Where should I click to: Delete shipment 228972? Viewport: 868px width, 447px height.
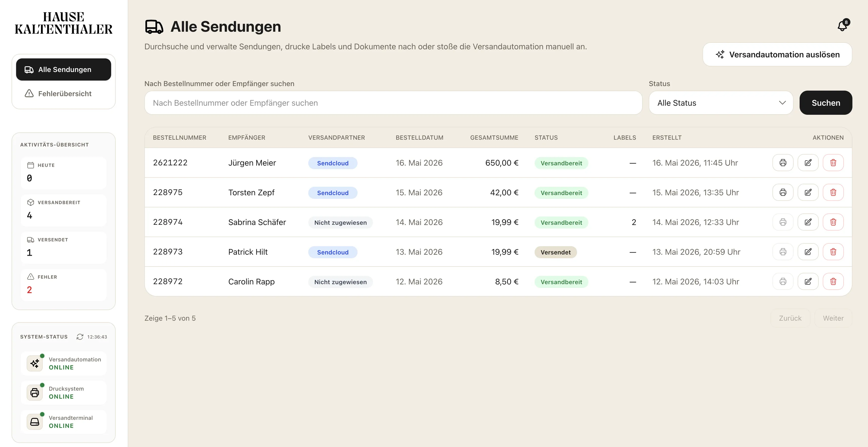pos(833,281)
